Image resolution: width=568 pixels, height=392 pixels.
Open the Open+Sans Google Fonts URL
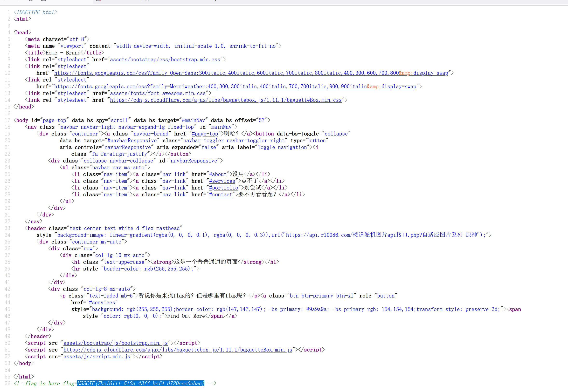point(251,73)
